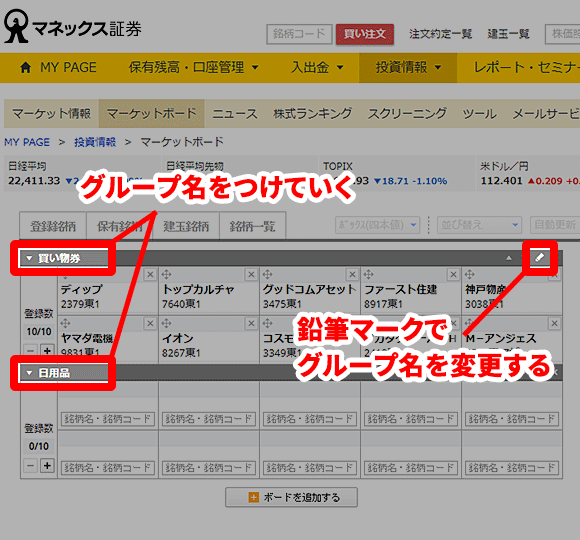Image resolution: width=580 pixels, height=540 pixels.
Task: Remove ヤマダ電機 card with its X button
Action: point(150,324)
